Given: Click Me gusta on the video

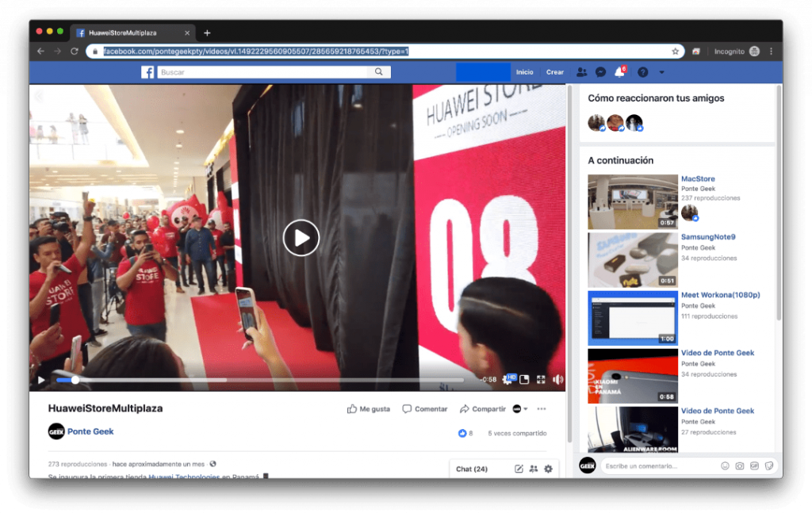Looking at the screenshot, I should tap(368, 408).
